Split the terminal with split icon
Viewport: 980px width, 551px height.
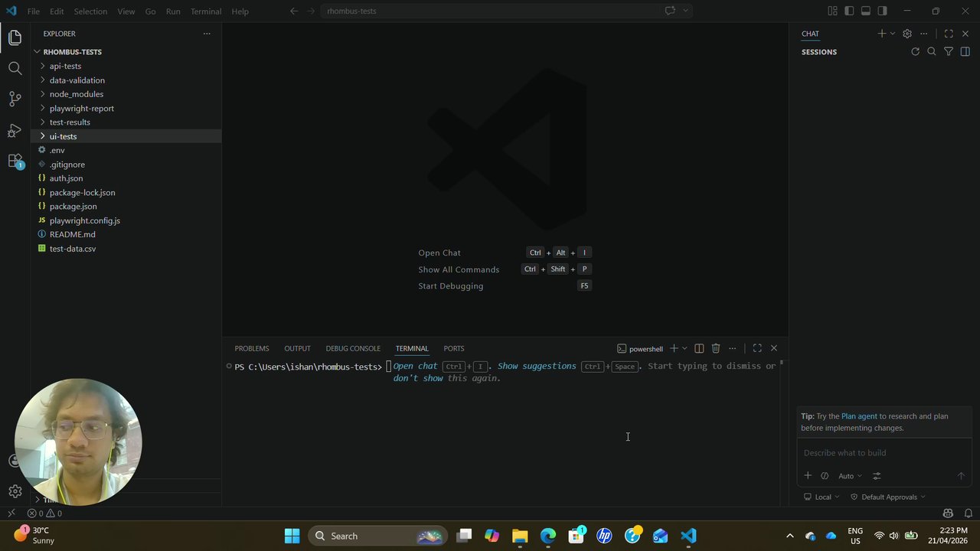click(x=699, y=348)
